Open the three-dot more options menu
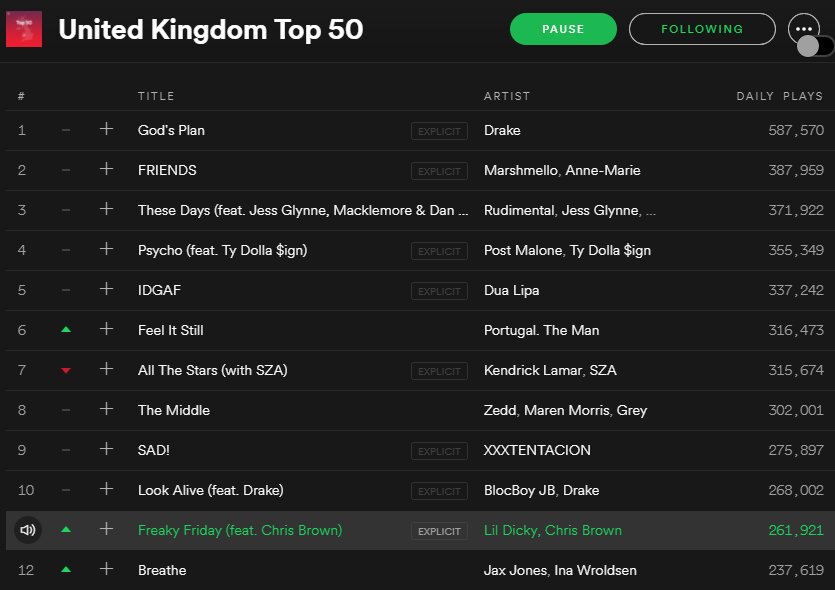 (x=804, y=28)
